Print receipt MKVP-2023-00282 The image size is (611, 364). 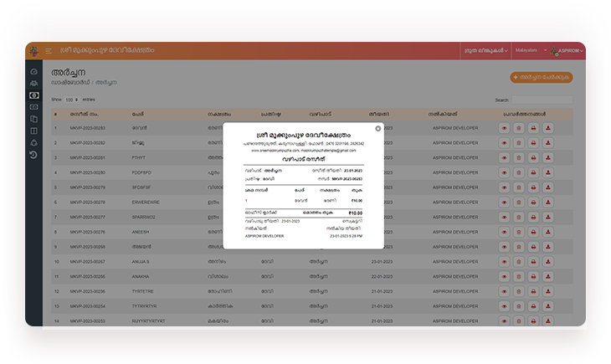533,143
